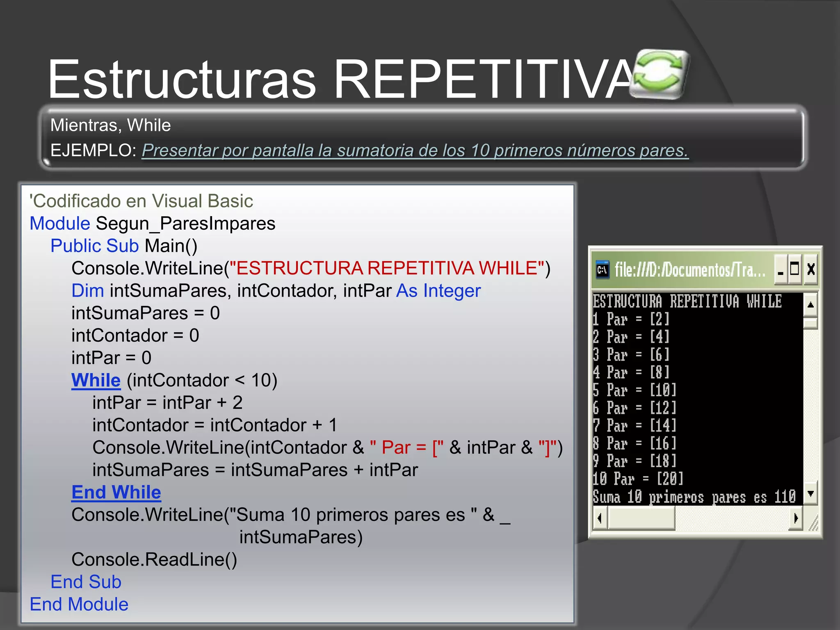840x630 pixels.
Task: Click the line 'intSumaPares = intSumaPares + intPar'
Action: (x=255, y=470)
